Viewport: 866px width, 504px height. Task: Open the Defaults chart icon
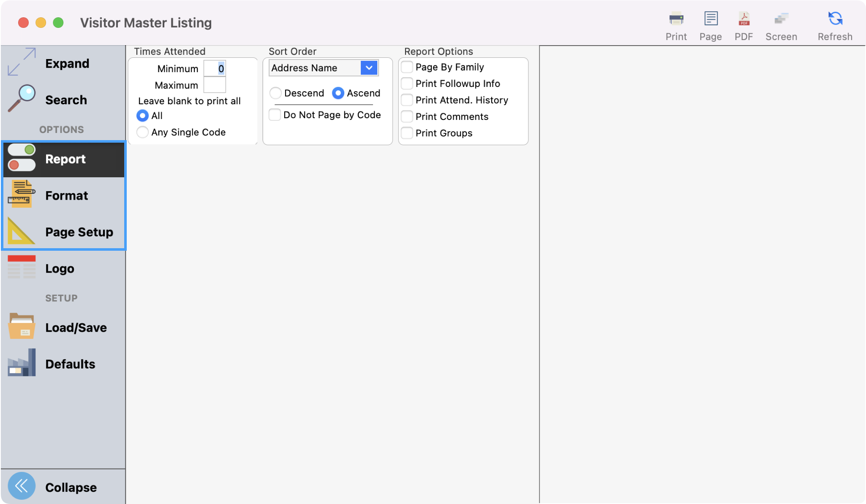click(22, 363)
